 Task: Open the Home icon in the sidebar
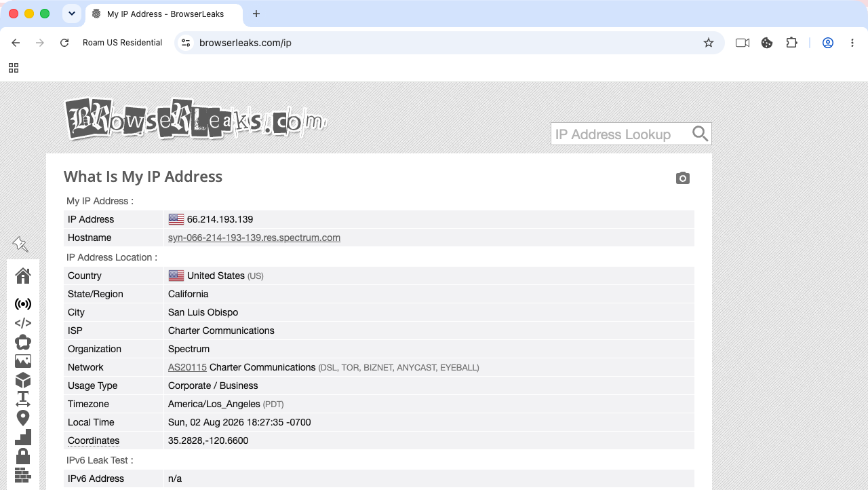point(23,276)
